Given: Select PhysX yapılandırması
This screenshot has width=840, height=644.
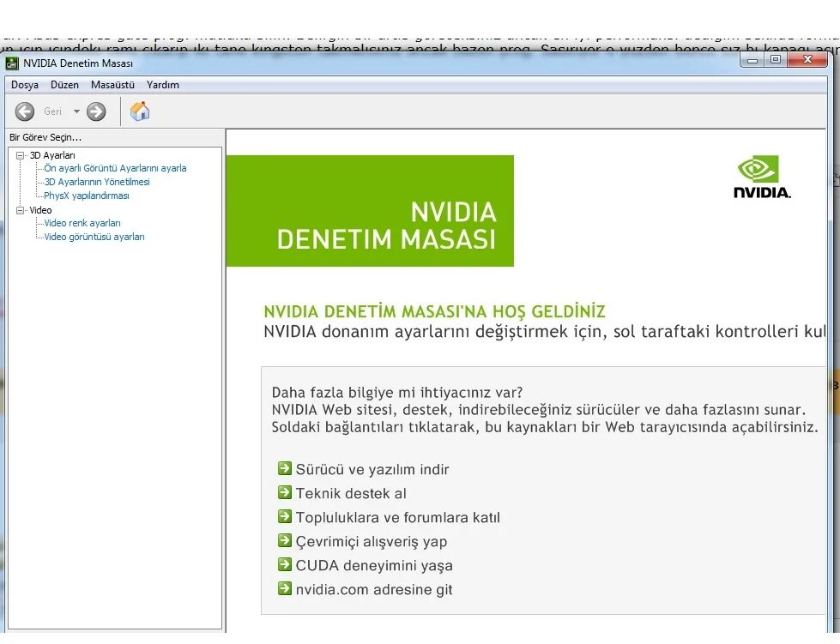Looking at the screenshot, I should coord(87,196).
